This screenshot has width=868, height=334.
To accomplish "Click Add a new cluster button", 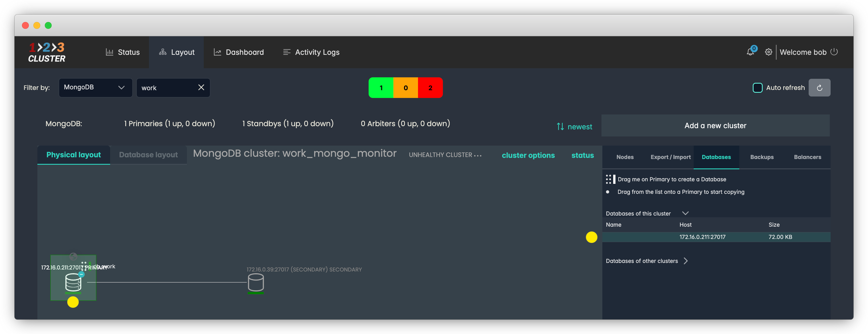I will click(x=715, y=126).
